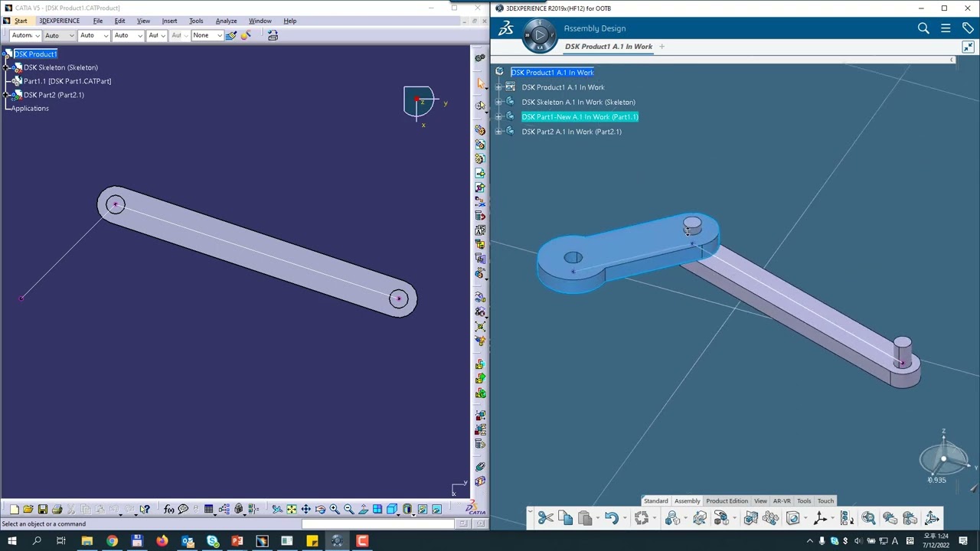Click the Cut scissors icon in 3DEXPERIENCE
This screenshot has height=551, width=980.
545,518
